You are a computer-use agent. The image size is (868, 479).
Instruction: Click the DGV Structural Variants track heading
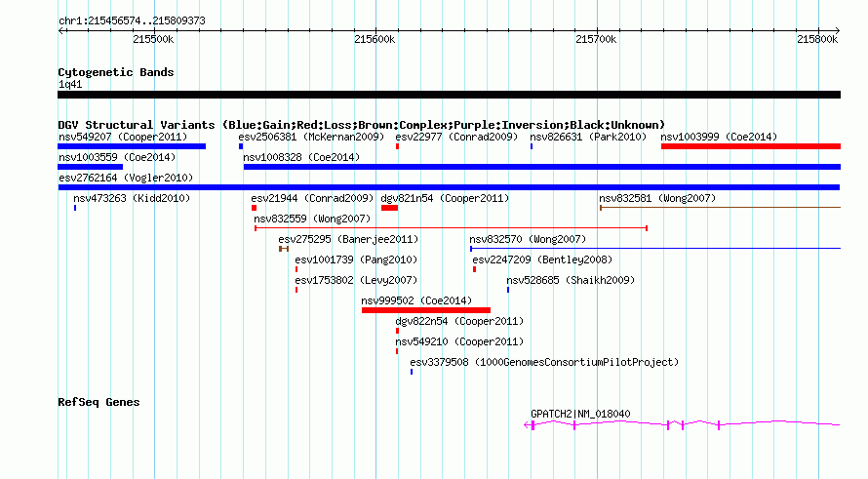click(x=362, y=125)
